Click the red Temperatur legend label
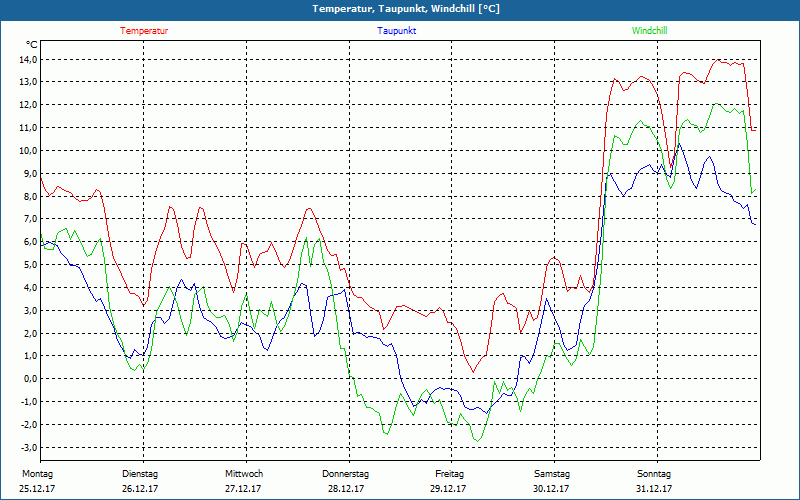 coord(144,31)
